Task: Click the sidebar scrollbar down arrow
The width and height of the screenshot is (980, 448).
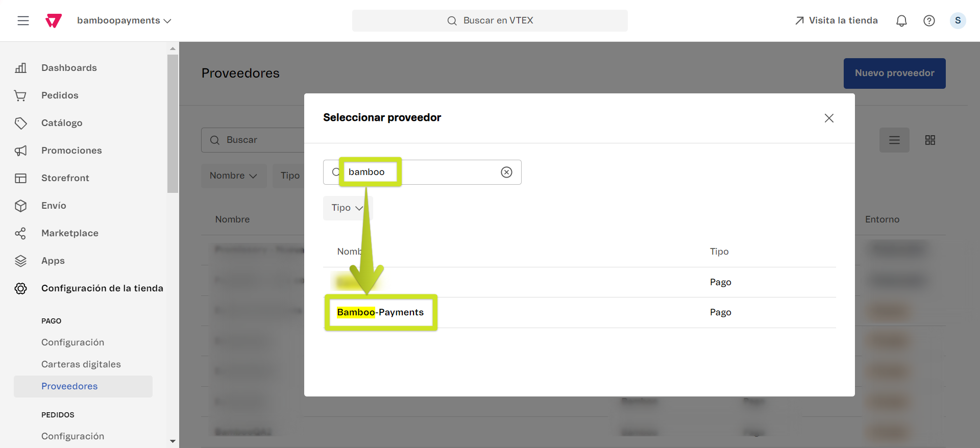Action: [x=173, y=441]
